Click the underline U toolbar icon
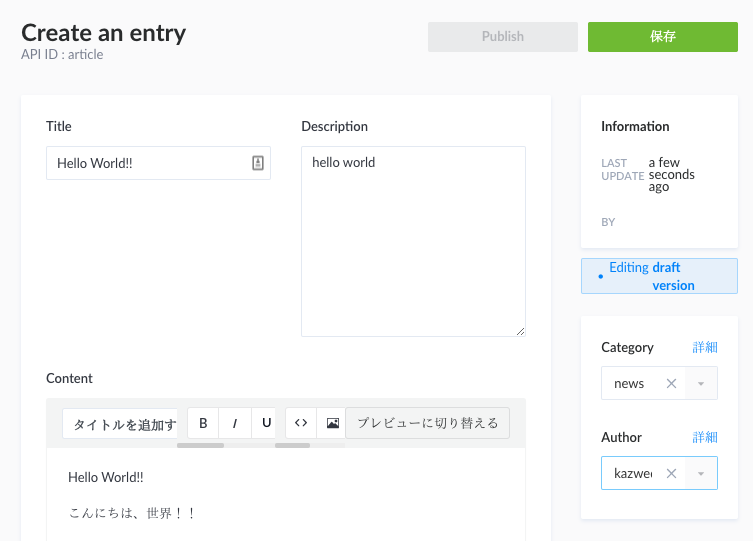Screen dimensions: 753x541 point(266,423)
